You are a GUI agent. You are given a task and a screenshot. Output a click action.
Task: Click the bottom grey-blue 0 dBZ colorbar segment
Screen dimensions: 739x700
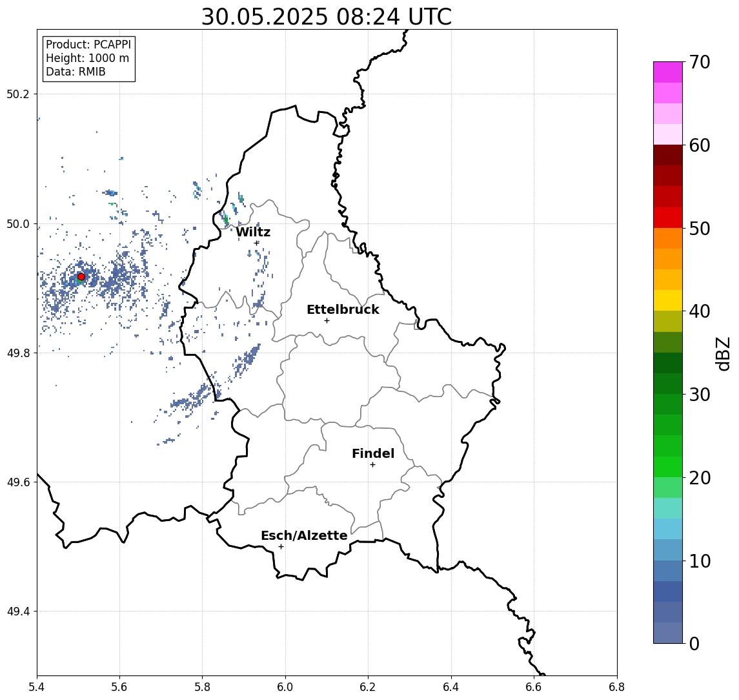tap(668, 633)
